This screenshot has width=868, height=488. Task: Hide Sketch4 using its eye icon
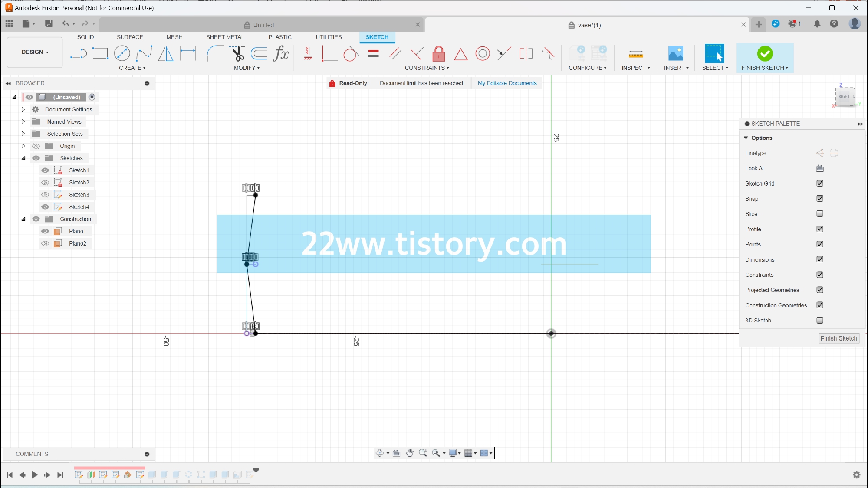coord(45,207)
